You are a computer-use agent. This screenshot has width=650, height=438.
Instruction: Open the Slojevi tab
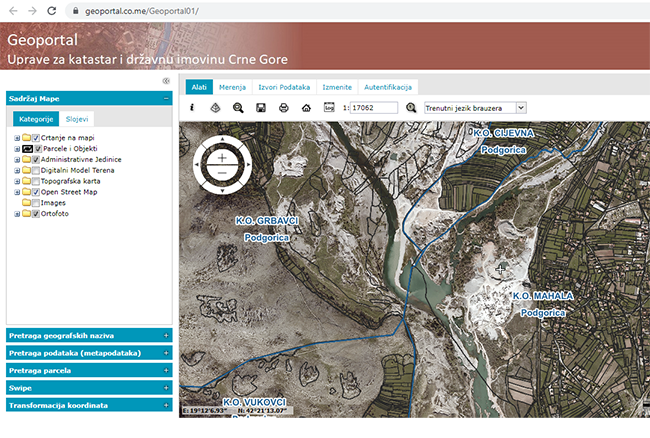click(x=79, y=118)
